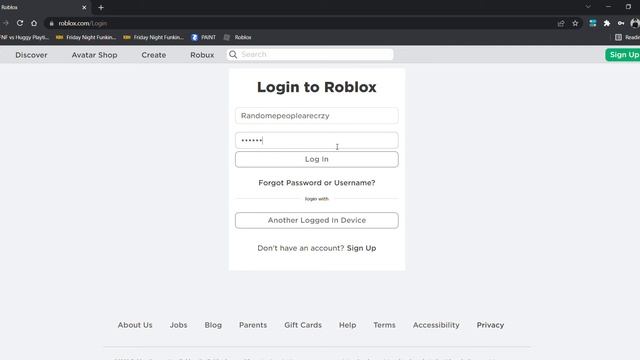Click the Roblox Search field
The image size is (640, 360).
click(310, 54)
